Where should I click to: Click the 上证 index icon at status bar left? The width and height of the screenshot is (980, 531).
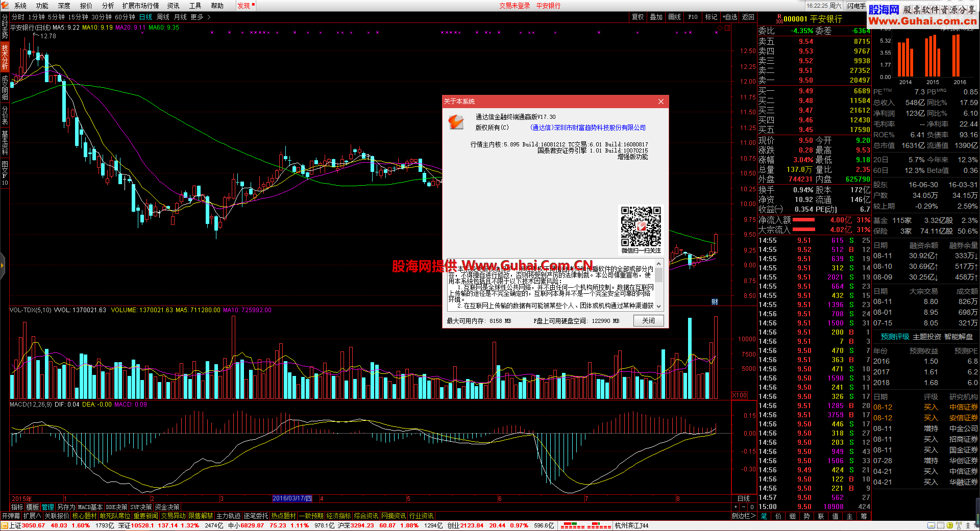(x=5, y=525)
